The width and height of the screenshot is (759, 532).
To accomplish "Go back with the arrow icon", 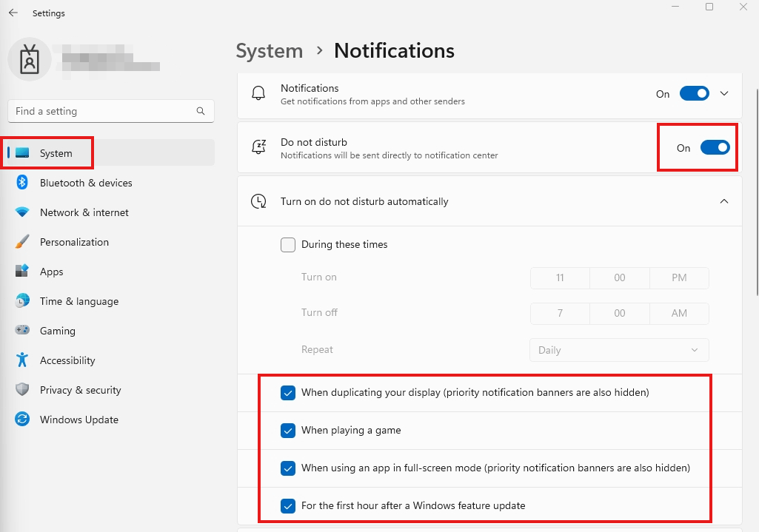I will 13,13.
